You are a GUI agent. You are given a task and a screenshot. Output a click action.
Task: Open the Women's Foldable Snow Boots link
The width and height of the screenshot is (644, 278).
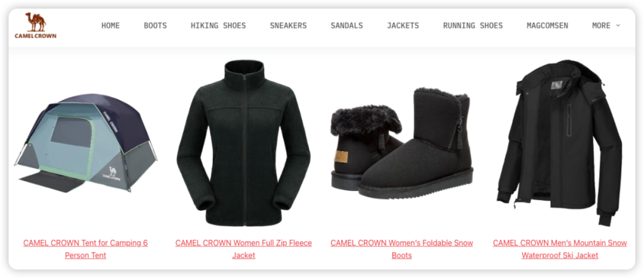(402, 249)
